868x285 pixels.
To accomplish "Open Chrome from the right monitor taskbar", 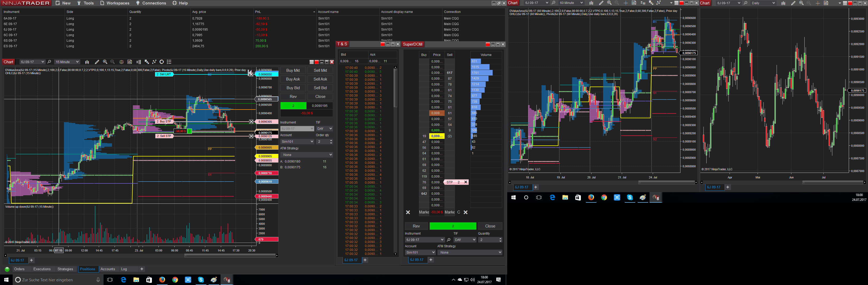I will pyautogui.click(x=604, y=197).
